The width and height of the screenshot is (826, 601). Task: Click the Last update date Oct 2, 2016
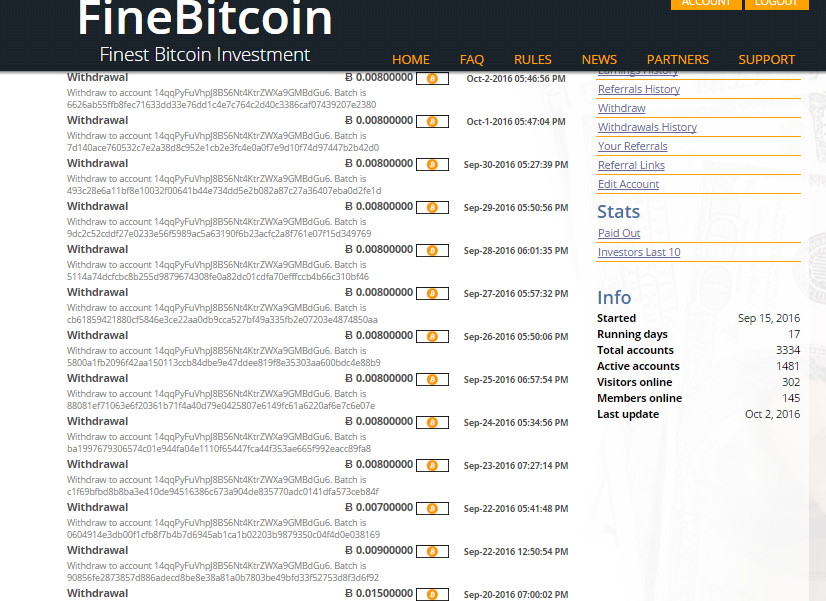[772, 414]
